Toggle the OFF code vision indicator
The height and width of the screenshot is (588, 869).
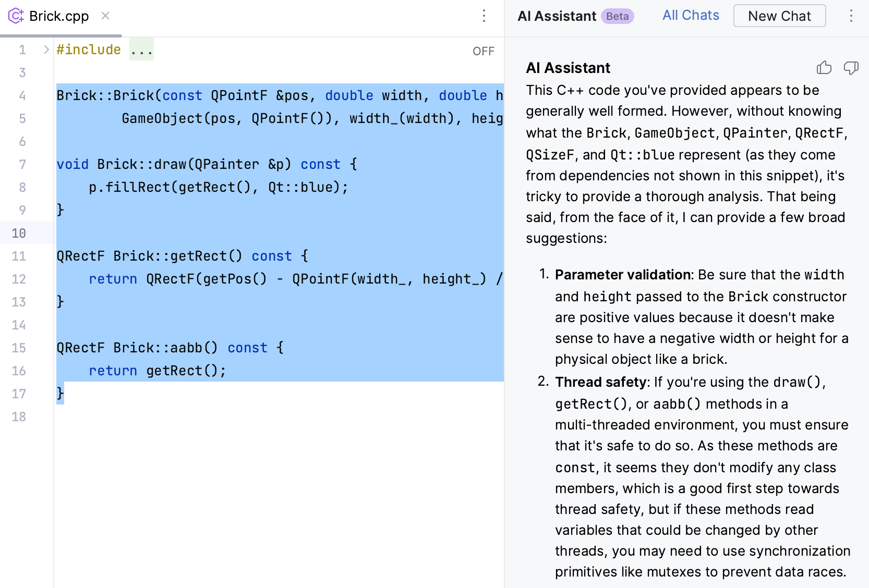click(x=483, y=51)
